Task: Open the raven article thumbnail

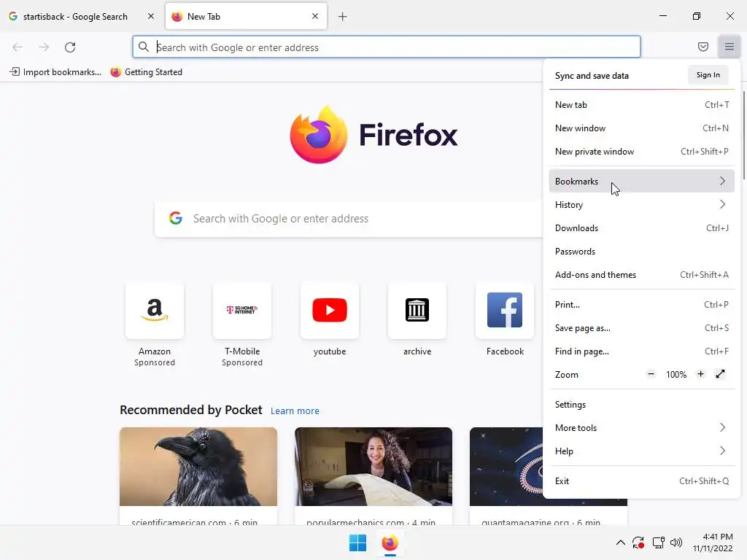Action: click(x=198, y=466)
